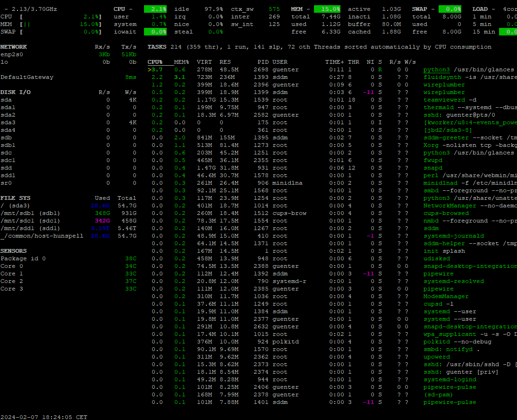Click the cupsd -l process entry

click(439, 304)
